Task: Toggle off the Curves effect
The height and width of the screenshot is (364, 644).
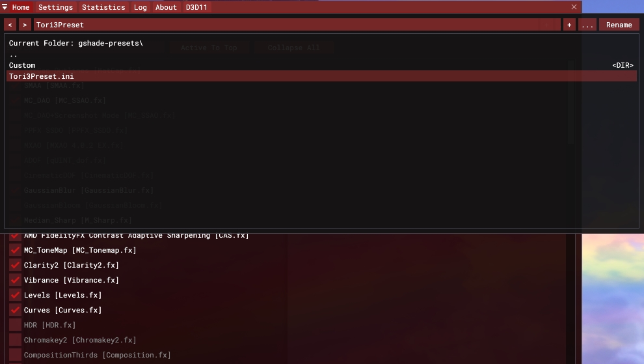Action: coord(15,310)
